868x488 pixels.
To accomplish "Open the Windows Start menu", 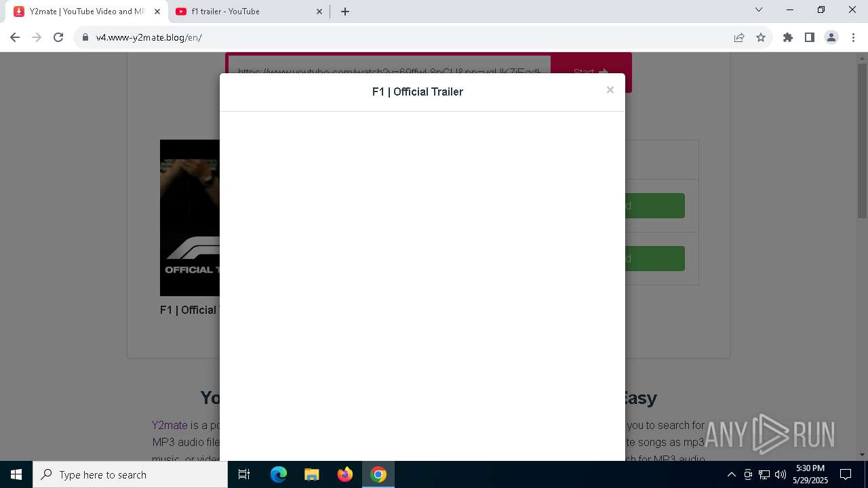I will pos(16,474).
